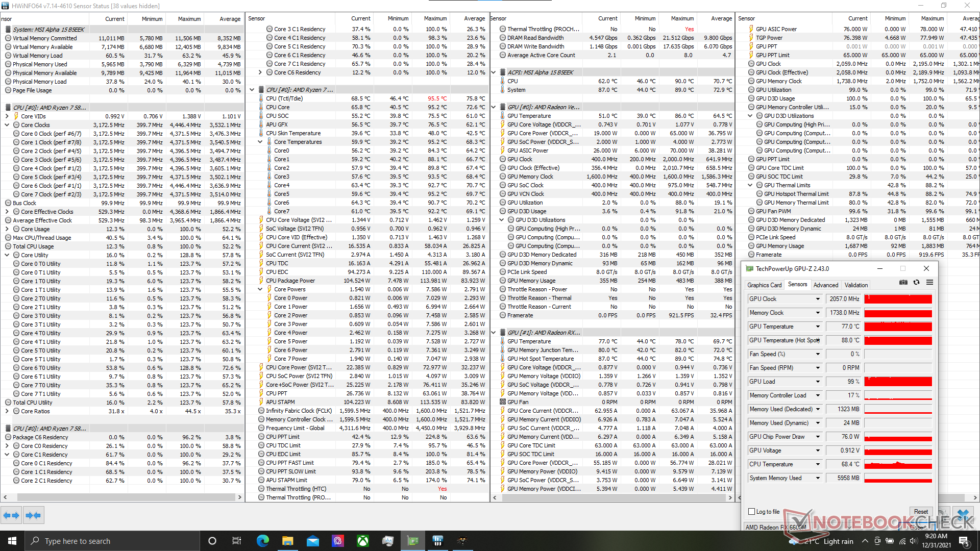Expand Core Effective Clocks tree group

tap(7, 212)
